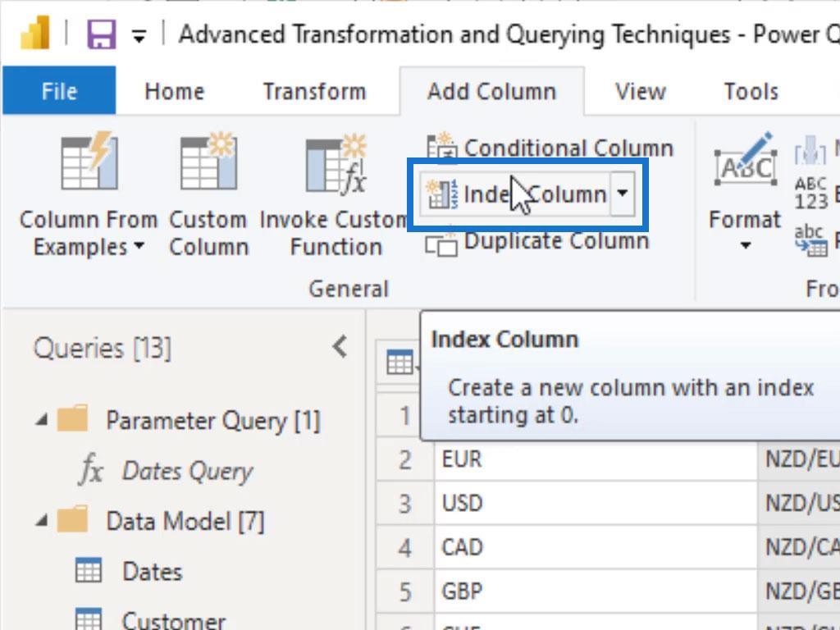Select row number 3 header
The image size is (840, 630).
pos(405,504)
